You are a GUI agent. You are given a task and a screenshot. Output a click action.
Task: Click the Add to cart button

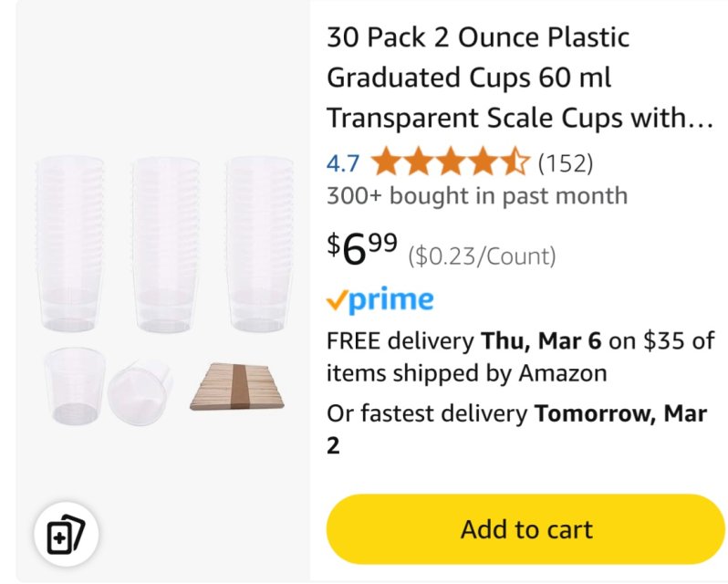point(525,529)
